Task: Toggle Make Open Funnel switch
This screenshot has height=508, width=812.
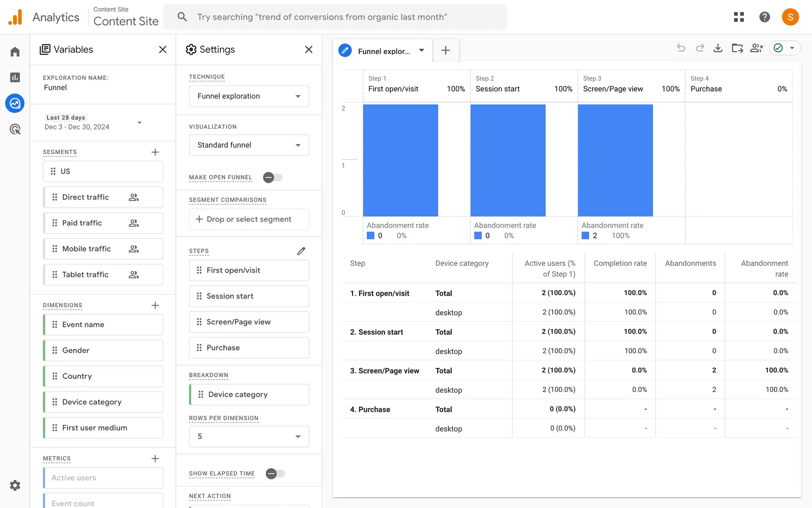Action: click(x=272, y=177)
